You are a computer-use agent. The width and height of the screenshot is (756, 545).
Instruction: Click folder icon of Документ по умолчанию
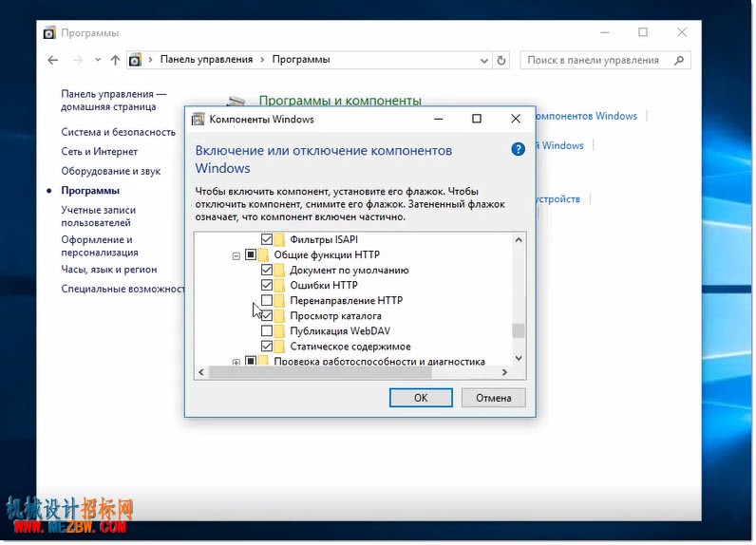(x=279, y=270)
